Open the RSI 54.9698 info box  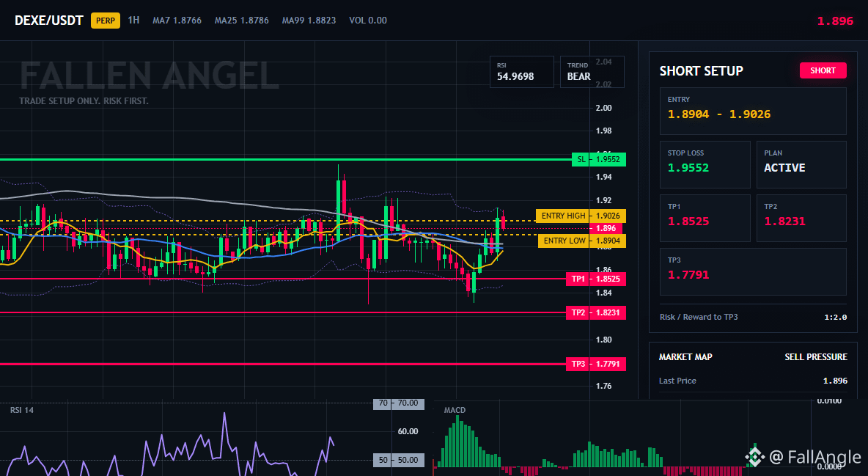[521, 71]
